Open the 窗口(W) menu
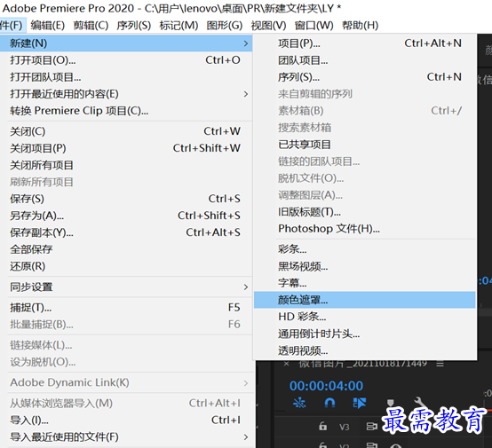 point(313,26)
